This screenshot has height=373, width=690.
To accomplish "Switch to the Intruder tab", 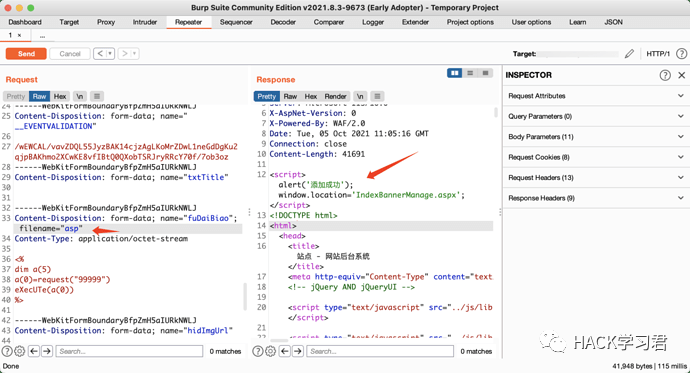I will pyautogui.click(x=145, y=22).
